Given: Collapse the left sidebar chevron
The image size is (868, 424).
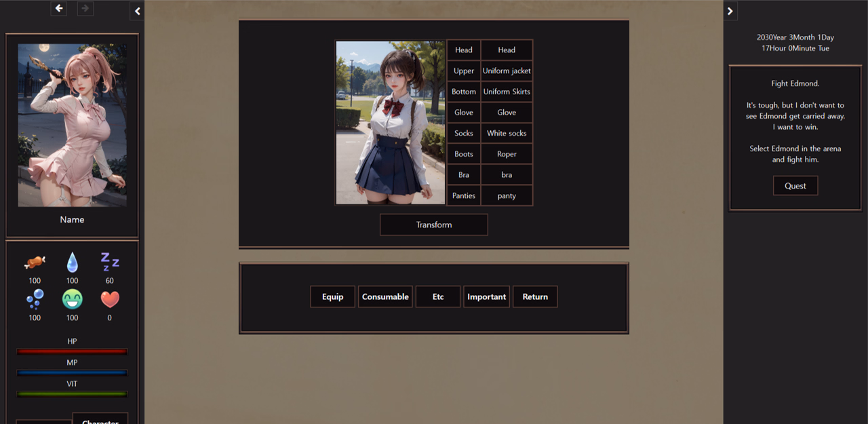Looking at the screenshot, I should [138, 11].
